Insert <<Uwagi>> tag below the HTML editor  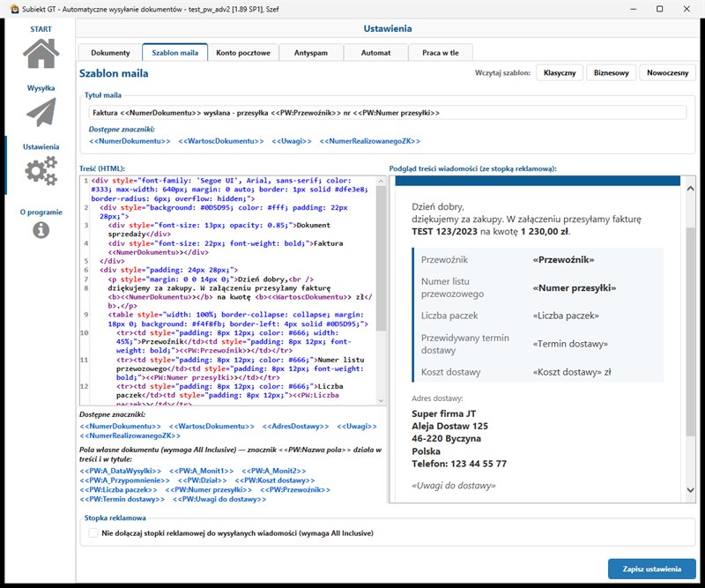[357, 426]
